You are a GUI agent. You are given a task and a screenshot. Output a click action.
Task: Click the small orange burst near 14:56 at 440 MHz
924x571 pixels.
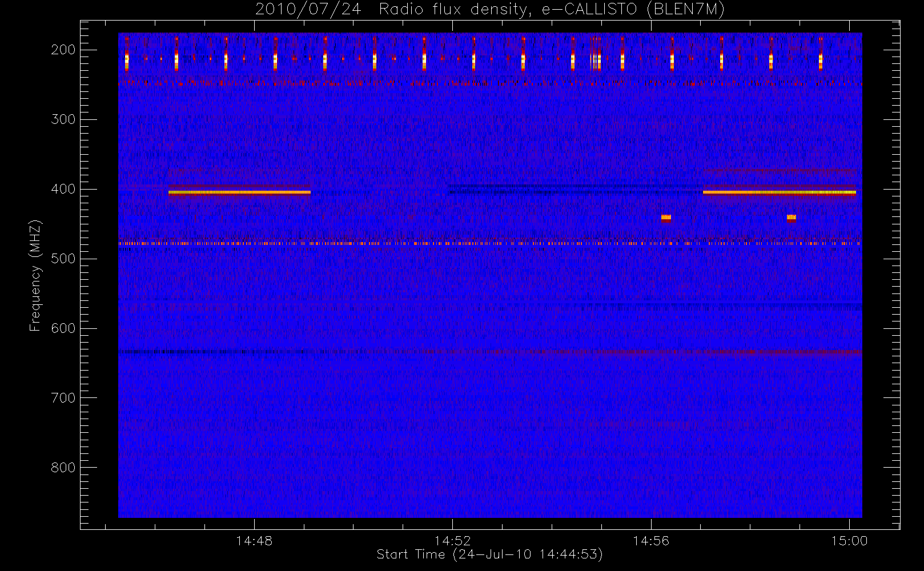[x=666, y=218]
